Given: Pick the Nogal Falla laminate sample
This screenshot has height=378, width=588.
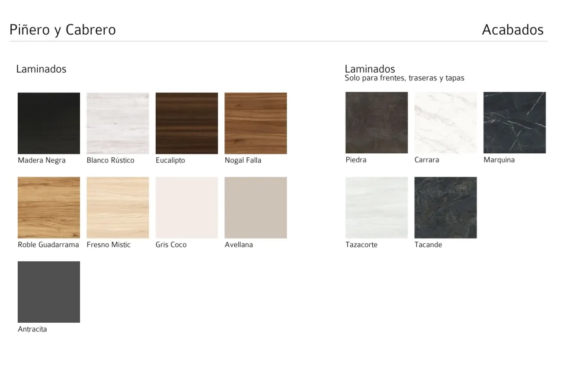Looking at the screenshot, I should (x=256, y=123).
